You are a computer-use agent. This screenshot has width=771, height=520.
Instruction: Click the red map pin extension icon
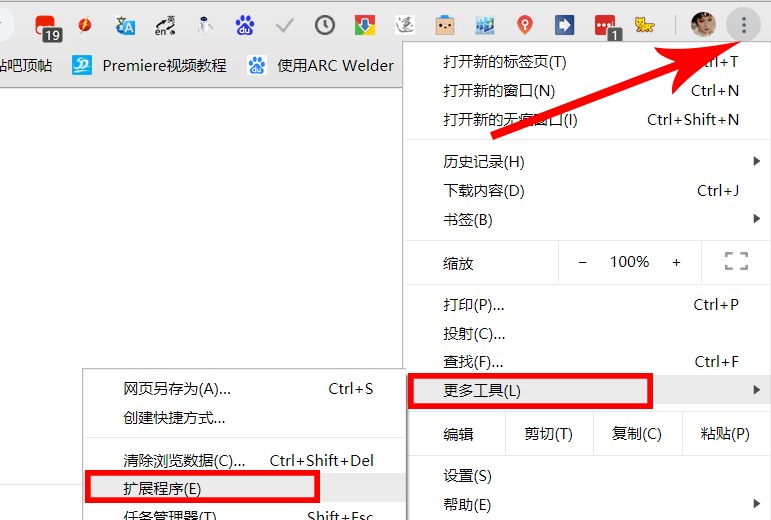coord(525,25)
